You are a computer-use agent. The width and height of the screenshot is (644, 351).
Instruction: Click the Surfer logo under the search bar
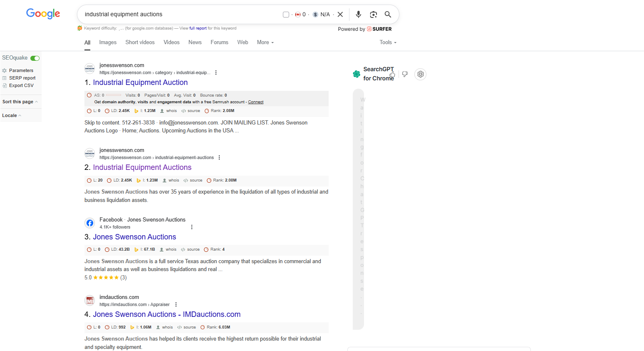(x=379, y=29)
